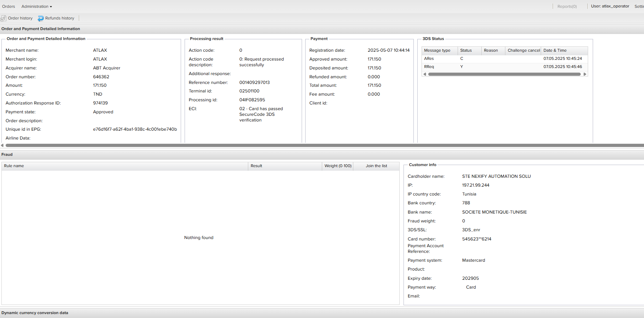Click the Order history clock-document icon
Screen dimensions: 644x318
[4, 18]
